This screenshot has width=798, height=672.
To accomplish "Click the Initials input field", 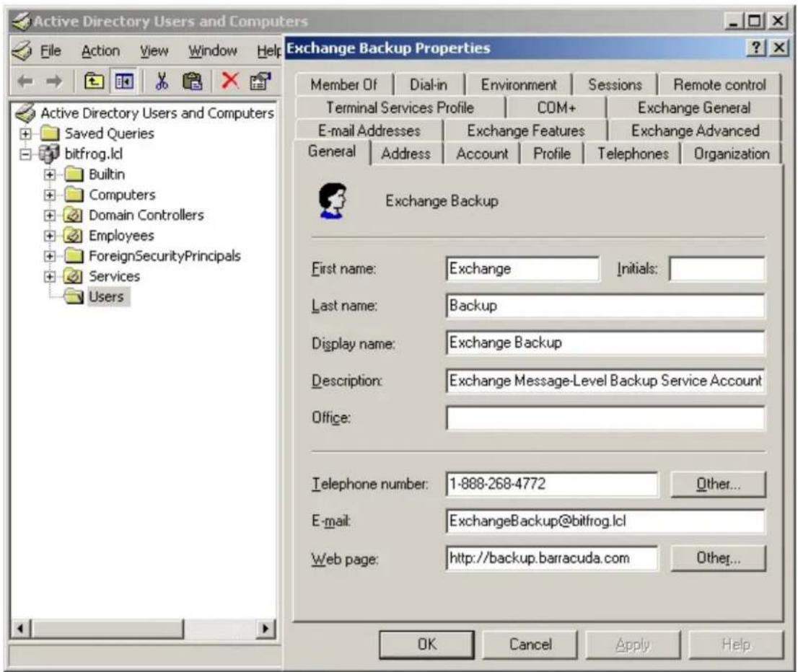I will pos(716,269).
